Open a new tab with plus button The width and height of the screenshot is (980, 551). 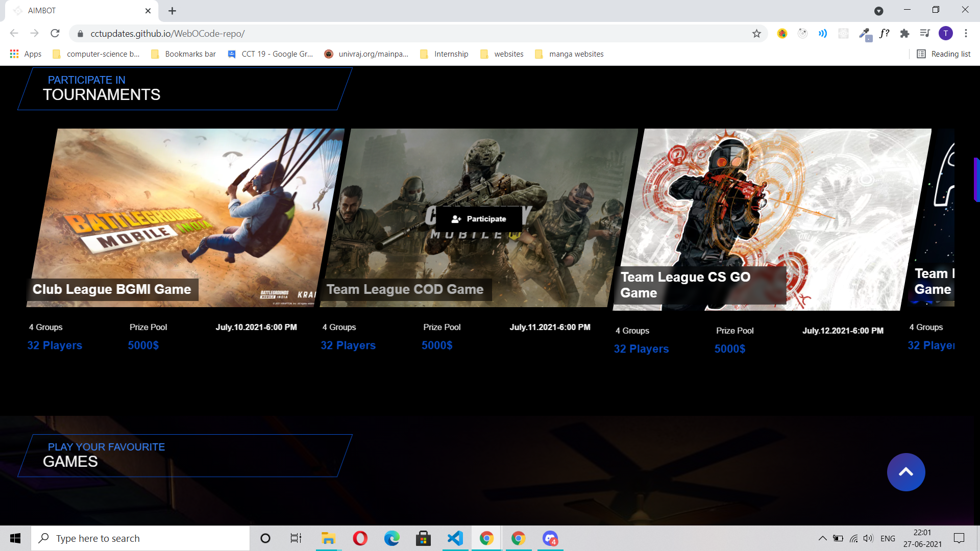[x=172, y=11]
